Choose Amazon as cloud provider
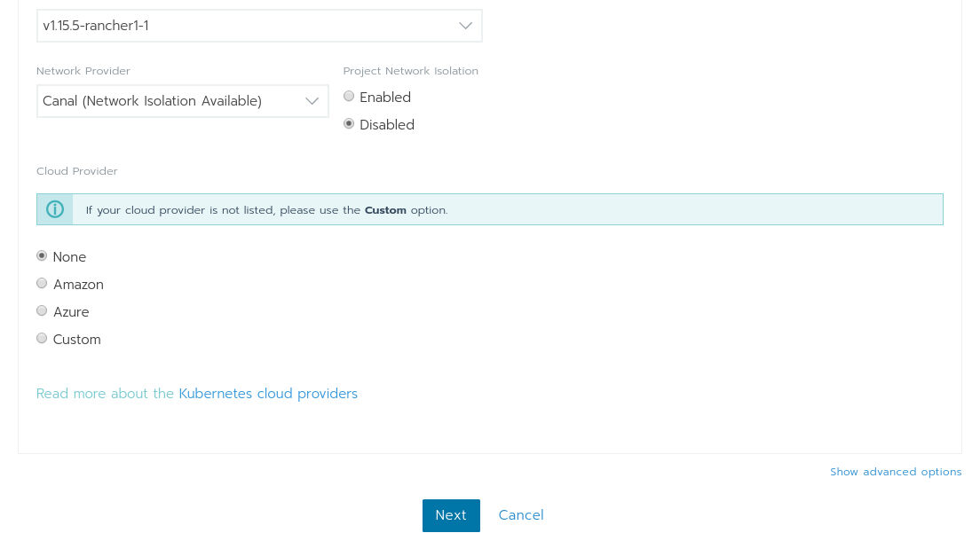 point(42,284)
